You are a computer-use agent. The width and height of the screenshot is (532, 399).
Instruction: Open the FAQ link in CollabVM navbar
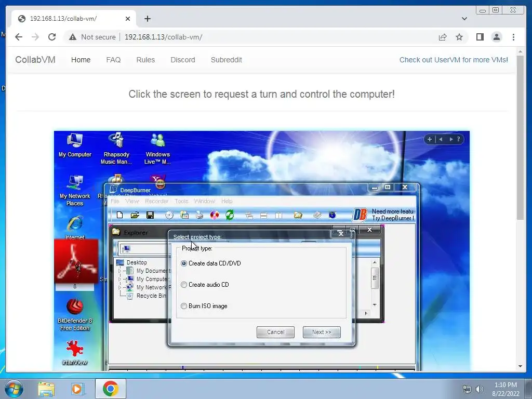point(113,60)
